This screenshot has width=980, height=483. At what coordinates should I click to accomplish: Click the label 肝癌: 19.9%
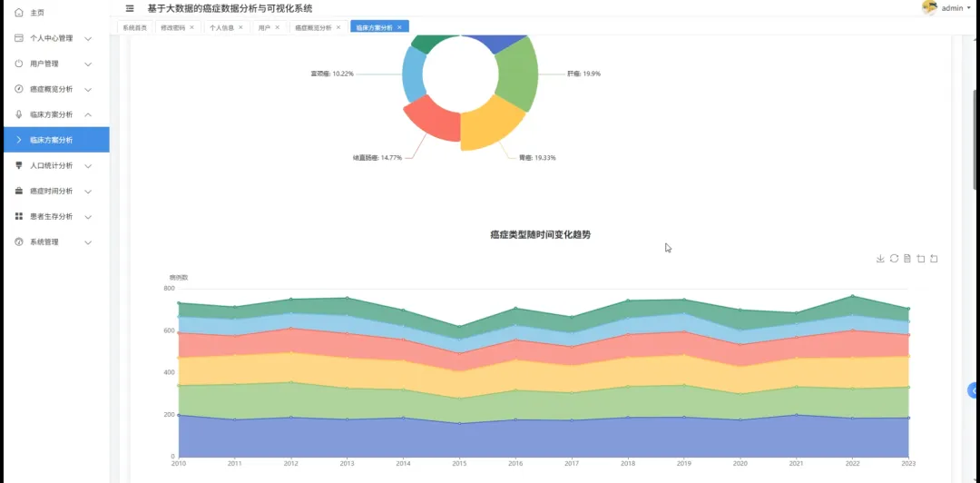tap(583, 74)
